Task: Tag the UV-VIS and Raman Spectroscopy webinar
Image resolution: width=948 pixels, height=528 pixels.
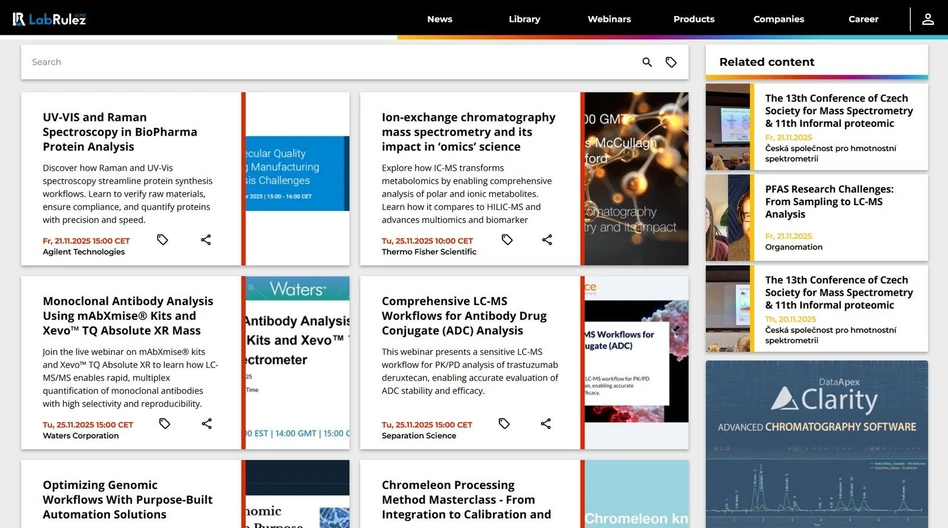Action: 163,240
